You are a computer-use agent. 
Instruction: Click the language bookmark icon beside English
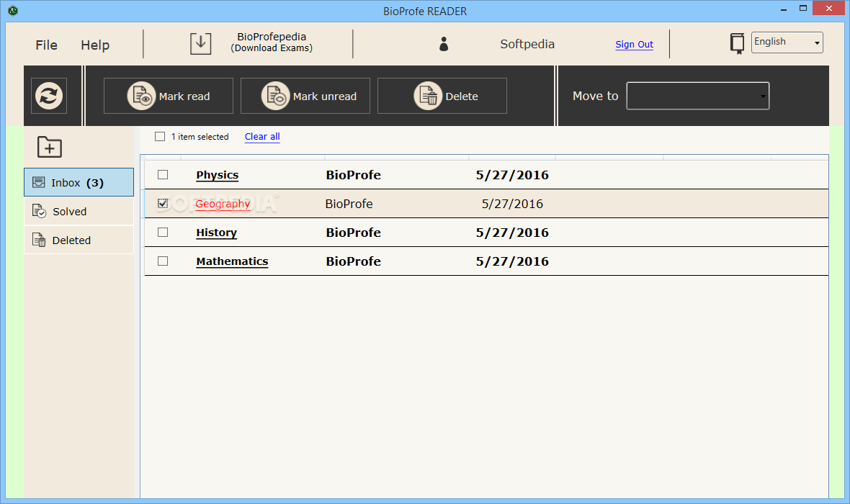[x=737, y=43]
